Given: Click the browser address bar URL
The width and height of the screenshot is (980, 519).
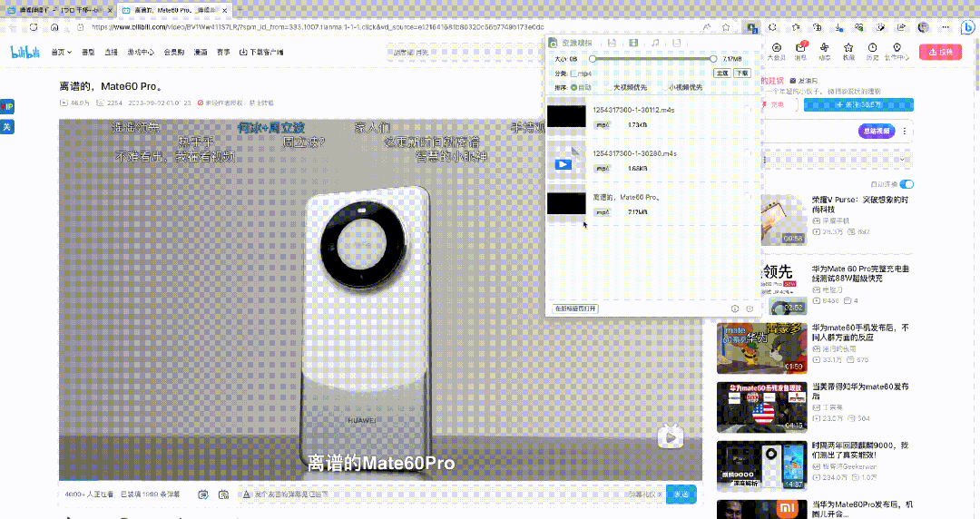Looking at the screenshot, I should [x=318, y=27].
